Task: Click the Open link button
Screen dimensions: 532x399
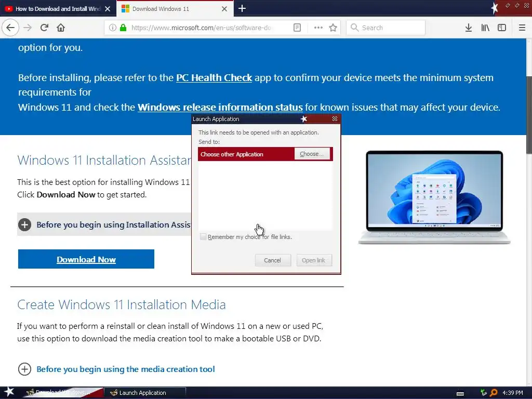Action: [x=314, y=260]
